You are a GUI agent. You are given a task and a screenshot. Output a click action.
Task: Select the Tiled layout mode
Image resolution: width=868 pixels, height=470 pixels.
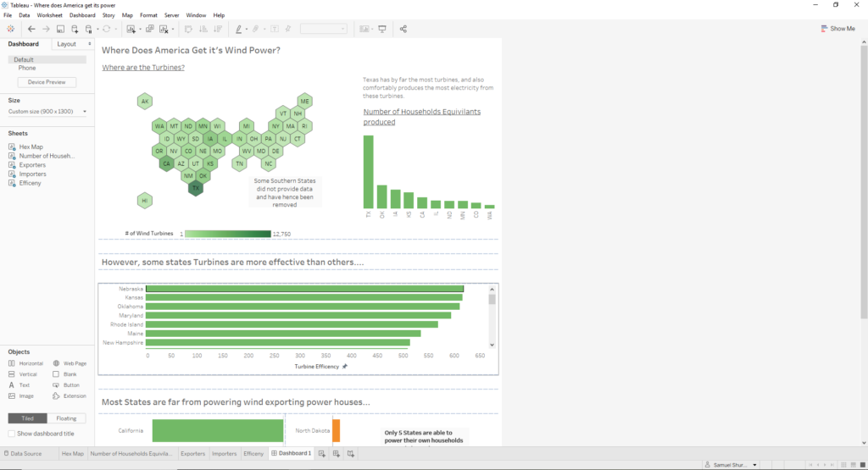point(27,418)
